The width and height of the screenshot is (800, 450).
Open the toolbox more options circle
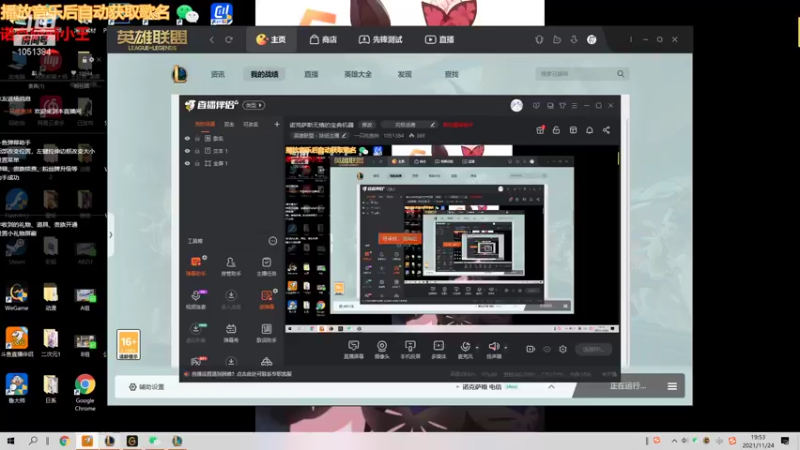[x=272, y=241]
